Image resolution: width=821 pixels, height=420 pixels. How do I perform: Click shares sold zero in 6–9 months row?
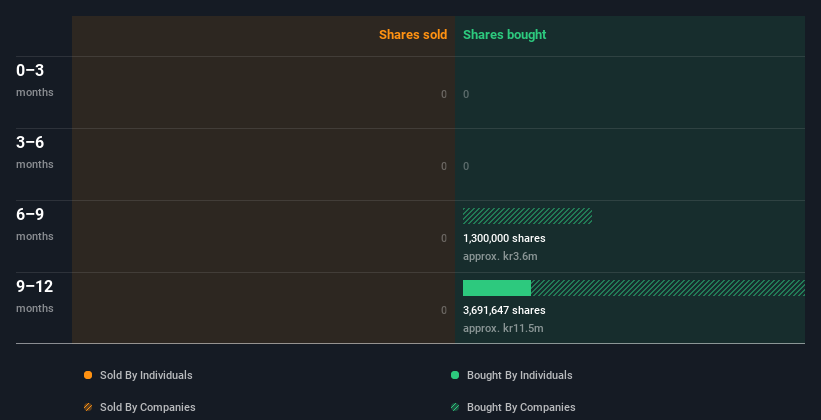(444, 238)
